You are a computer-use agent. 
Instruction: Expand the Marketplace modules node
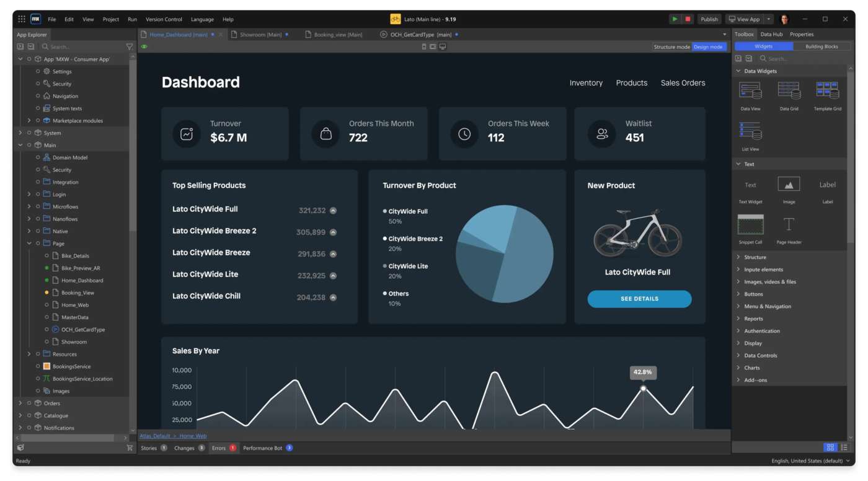tap(29, 121)
